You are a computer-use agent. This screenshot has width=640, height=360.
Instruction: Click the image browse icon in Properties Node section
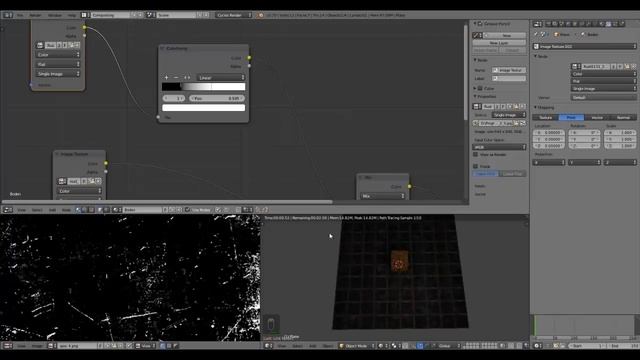click(x=576, y=66)
